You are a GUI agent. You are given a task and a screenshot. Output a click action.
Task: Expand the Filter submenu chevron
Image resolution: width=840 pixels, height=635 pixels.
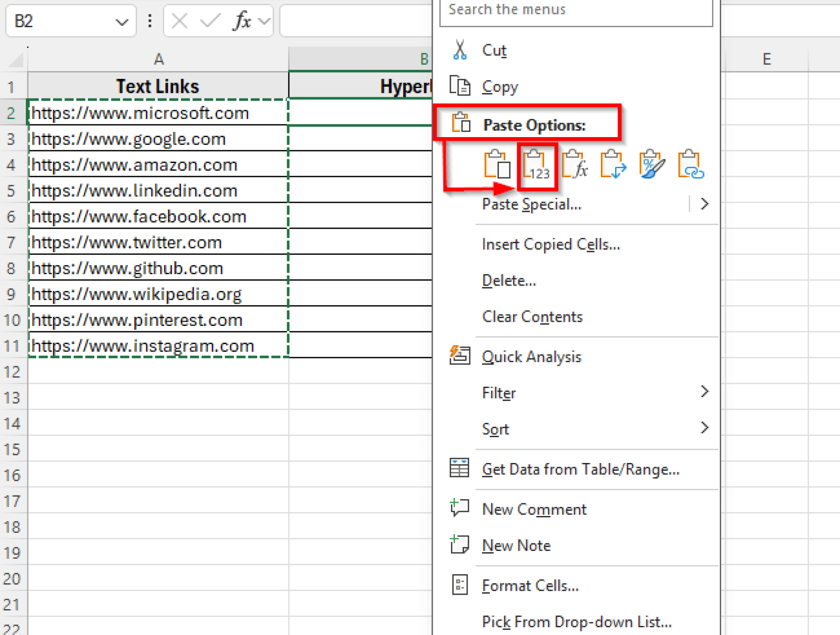click(705, 392)
